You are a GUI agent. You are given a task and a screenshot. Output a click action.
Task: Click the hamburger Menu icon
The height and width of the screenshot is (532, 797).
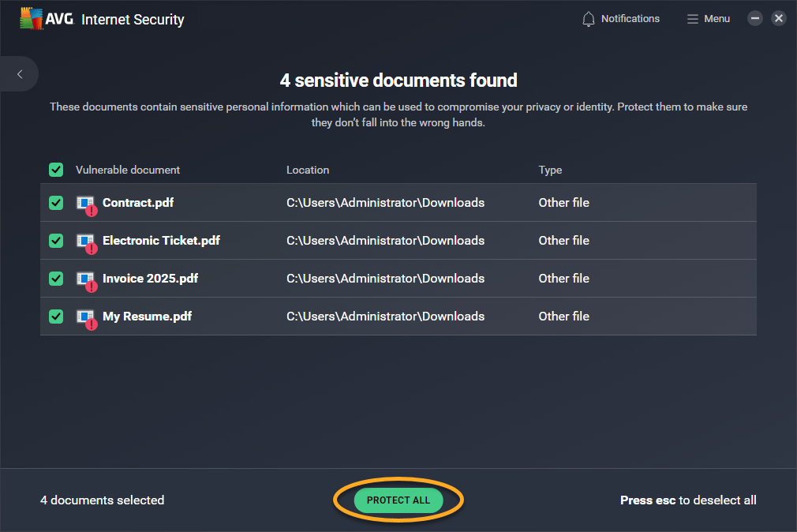click(692, 19)
